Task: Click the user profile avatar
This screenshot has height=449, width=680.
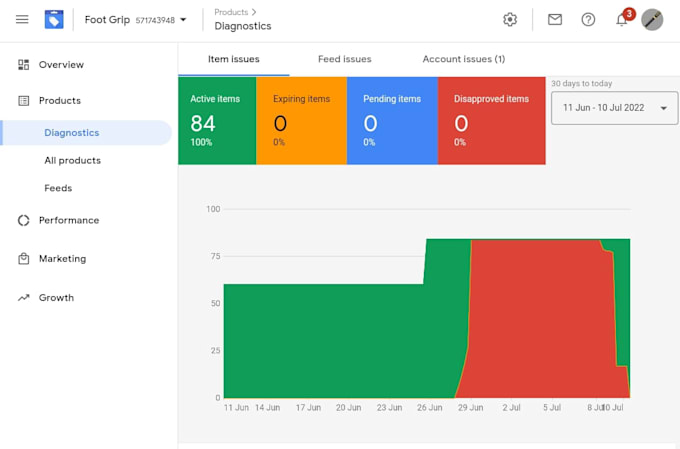Action: 652,20
